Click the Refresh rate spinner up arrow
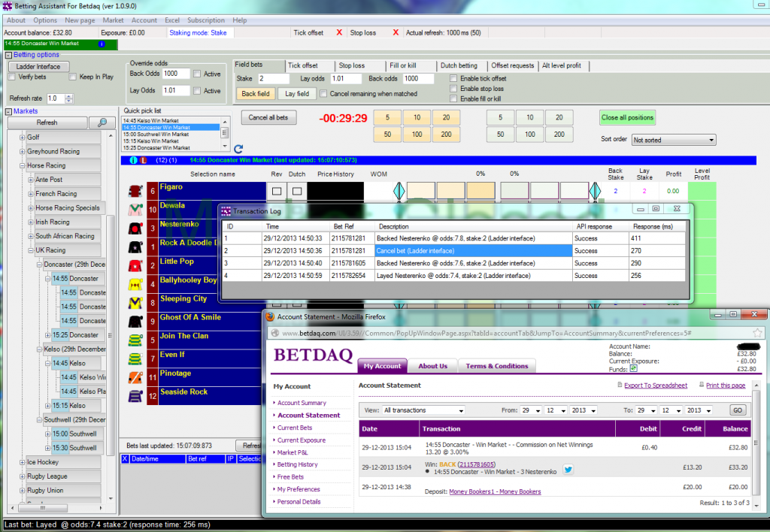This screenshot has width=770, height=532. (68, 96)
